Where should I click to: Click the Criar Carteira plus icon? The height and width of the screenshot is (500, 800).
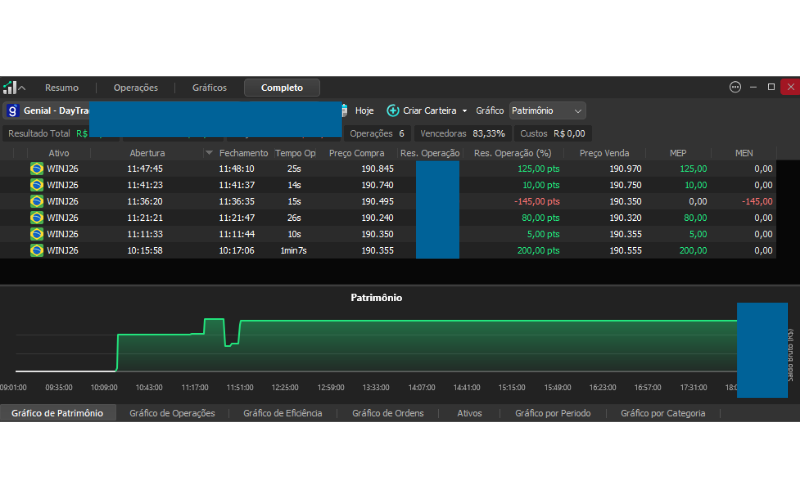click(x=393, y=111)
